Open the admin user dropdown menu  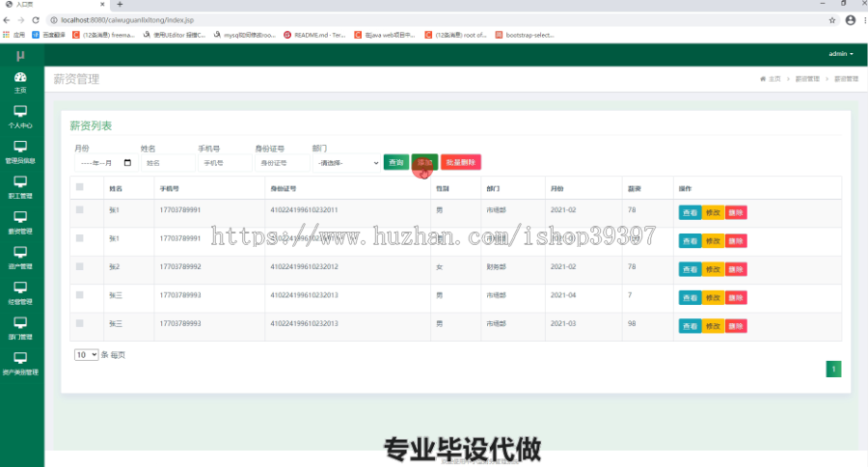(x=841, y=54)
